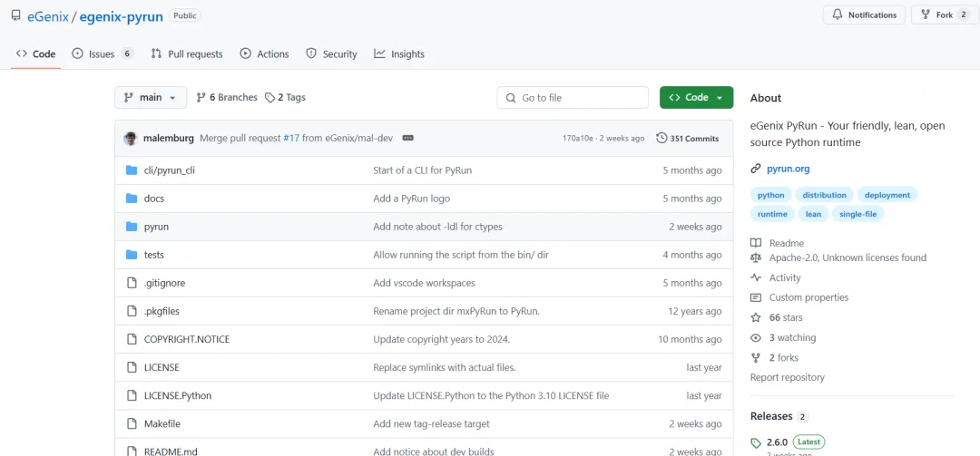Image resolution: width=980 pixels, height=456 pixels.
Task: Switch to the Issues tab
Action: click(x=102, y=54)
